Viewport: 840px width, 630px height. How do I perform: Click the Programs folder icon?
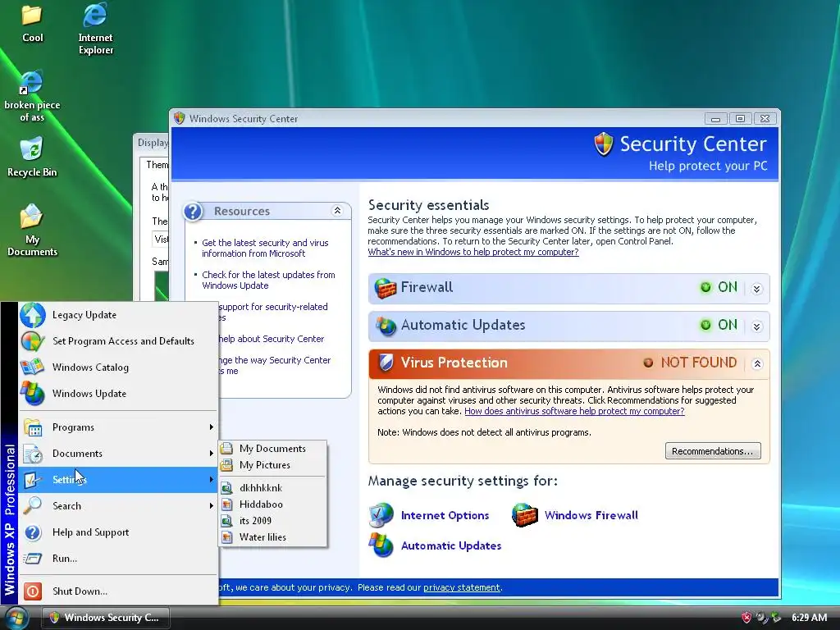(x=33, y=427)
